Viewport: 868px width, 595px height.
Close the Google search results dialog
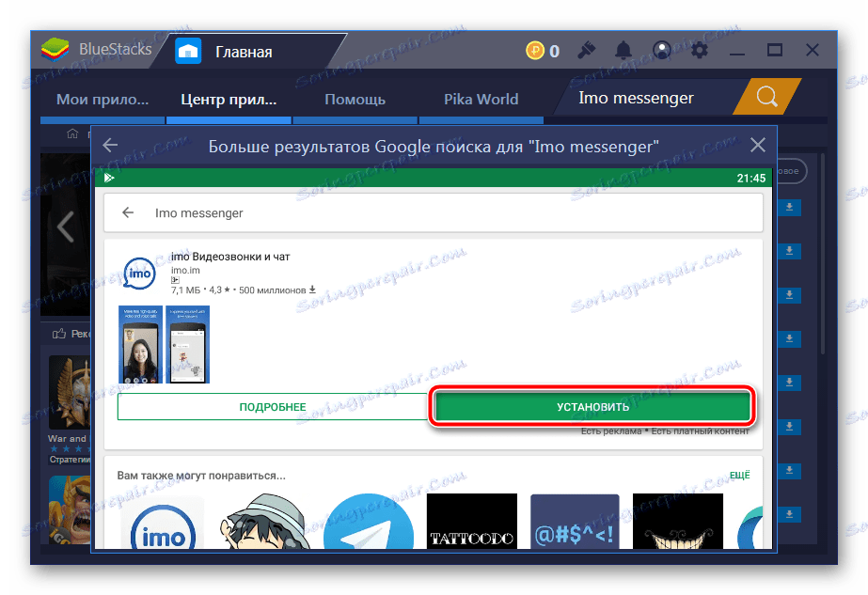[757, 145]
